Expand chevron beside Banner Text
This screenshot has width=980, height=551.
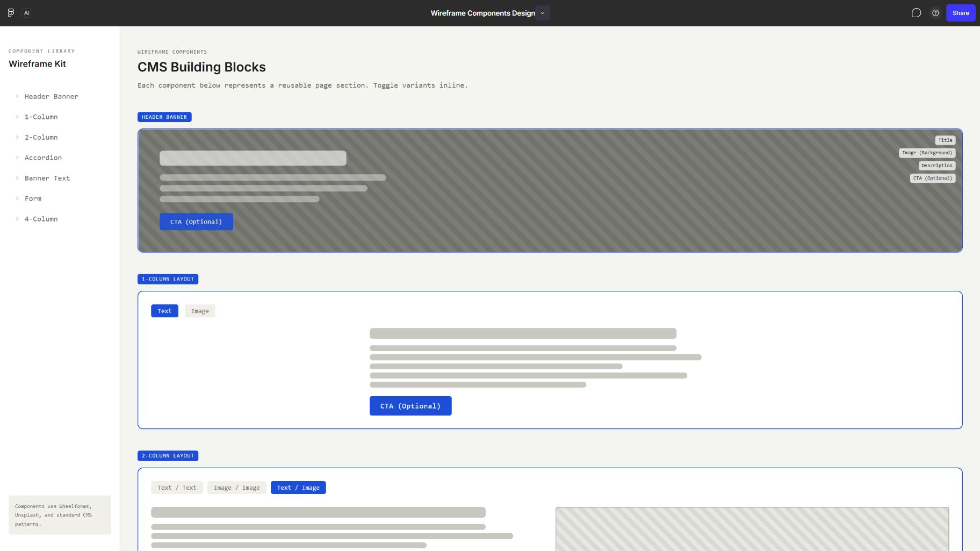click(17, 178)
